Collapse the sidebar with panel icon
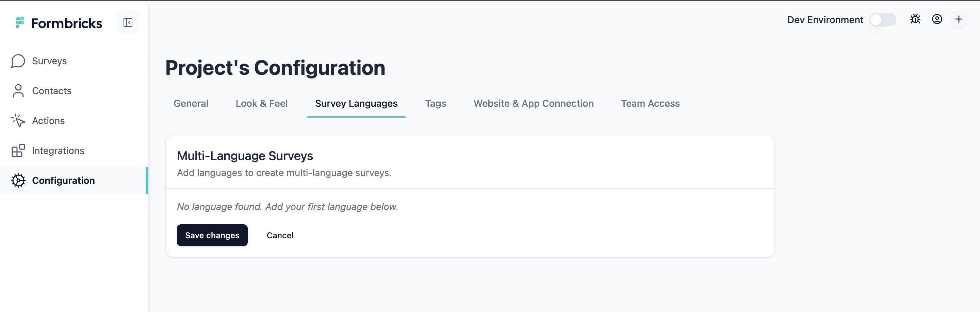The image size is (980, 312). (128, 23)
